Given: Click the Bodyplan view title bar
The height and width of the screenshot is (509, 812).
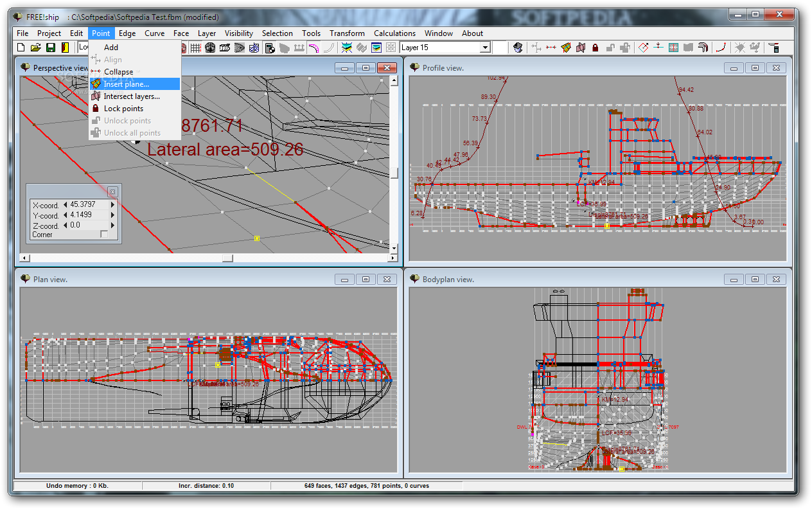Looking at the screenshot, I should coord(599,279).
